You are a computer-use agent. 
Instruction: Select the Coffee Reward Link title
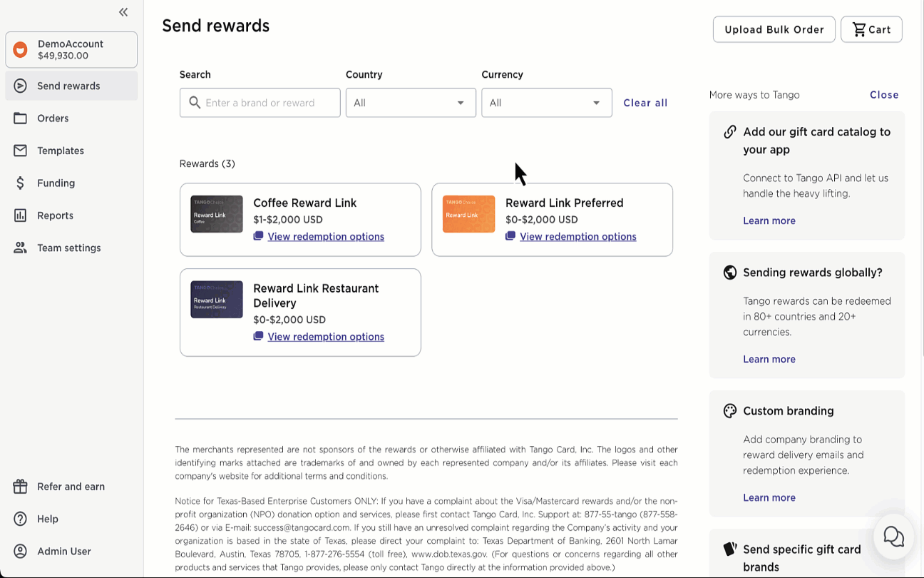pos(305,203)
